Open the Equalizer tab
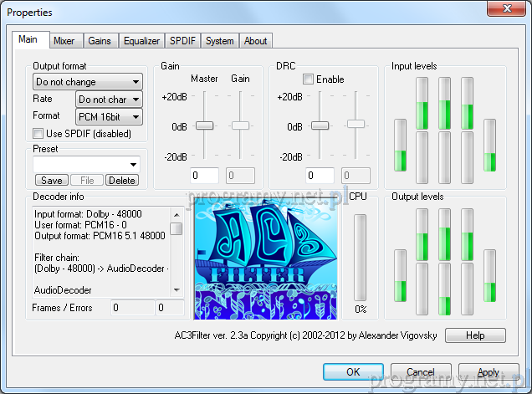This screenshot has height=394, width=532. [x=141, y=41]
